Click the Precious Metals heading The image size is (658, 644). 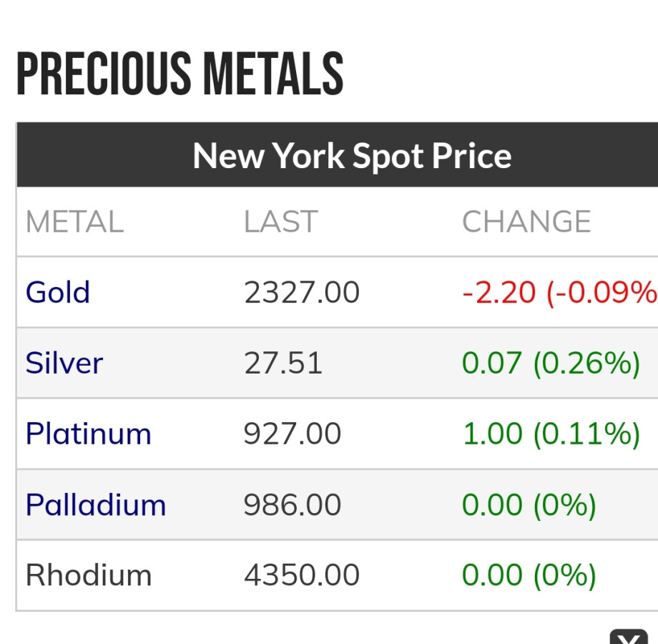point(180,74)
